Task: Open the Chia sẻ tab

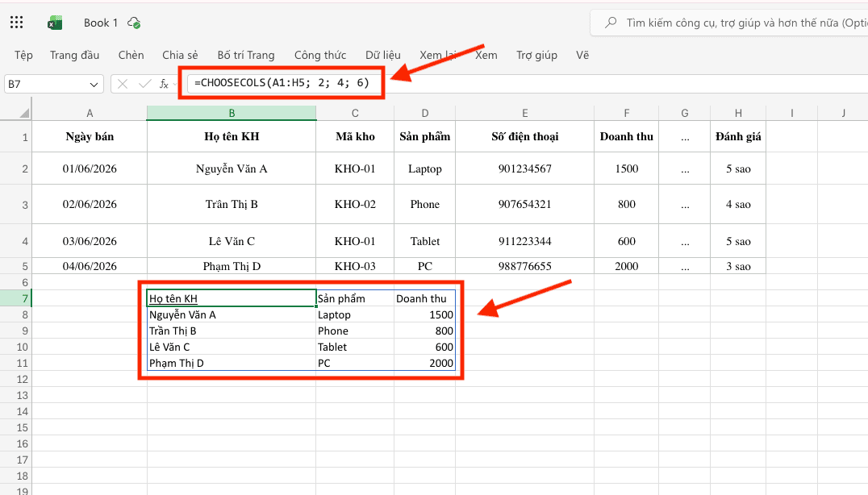Action: 180,55
